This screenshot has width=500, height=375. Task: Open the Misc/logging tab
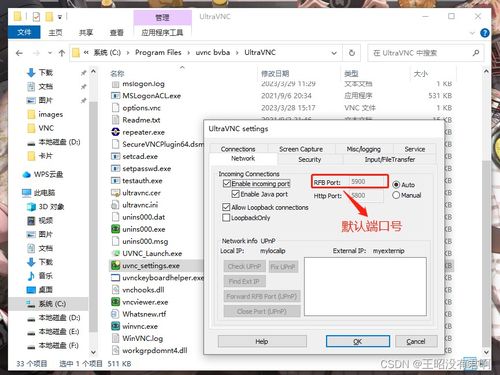coord(364,149)
